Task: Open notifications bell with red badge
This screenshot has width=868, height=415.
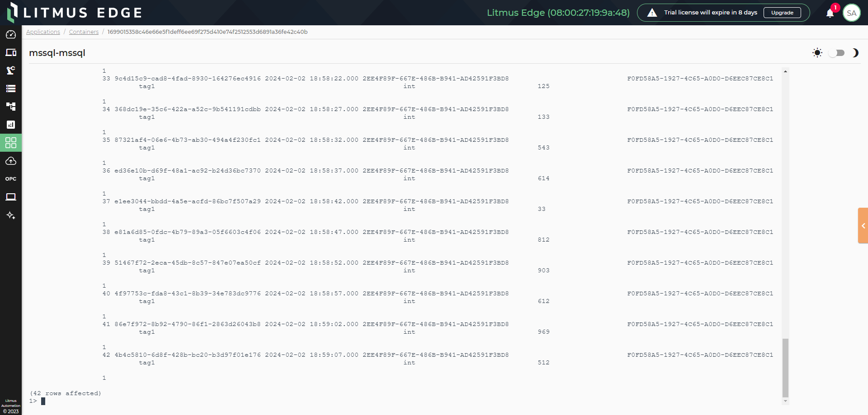Action: click(x=830, y=13)
